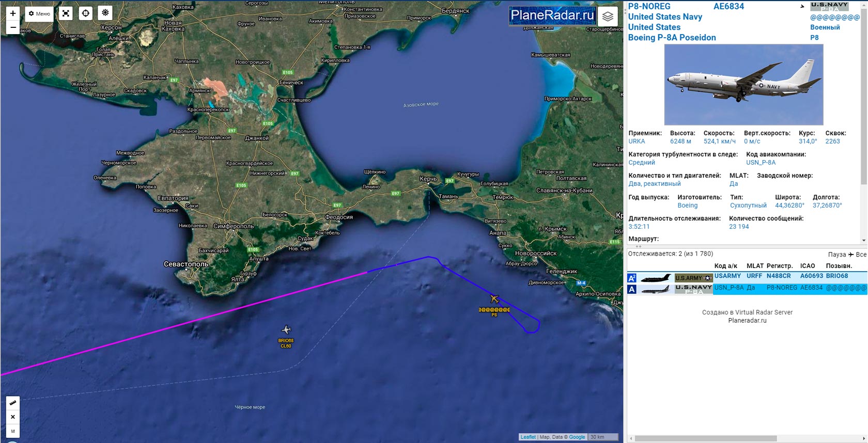Click the message count 23 194
The width and height of the screenshot is (868, 443).
[x=739, y=227]
